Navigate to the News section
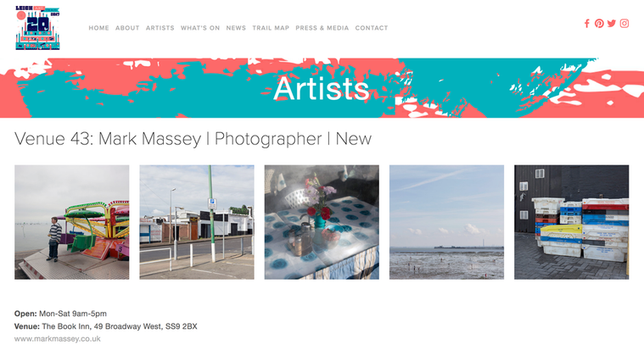This screenshot has height=350, width=644. click(236, 28)
